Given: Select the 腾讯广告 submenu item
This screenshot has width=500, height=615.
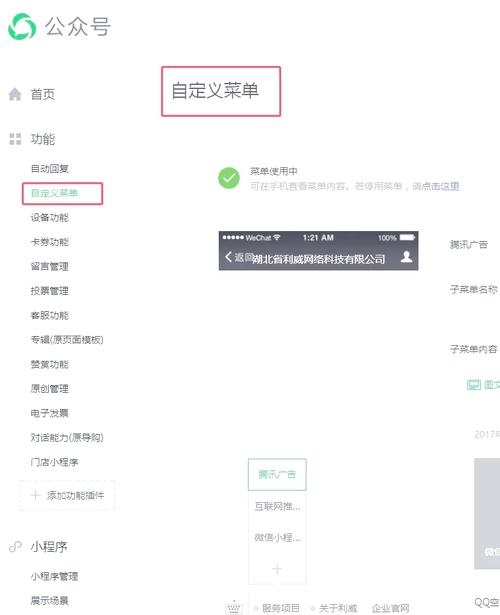Looking at the screenshot, I should tap(277, 475).
